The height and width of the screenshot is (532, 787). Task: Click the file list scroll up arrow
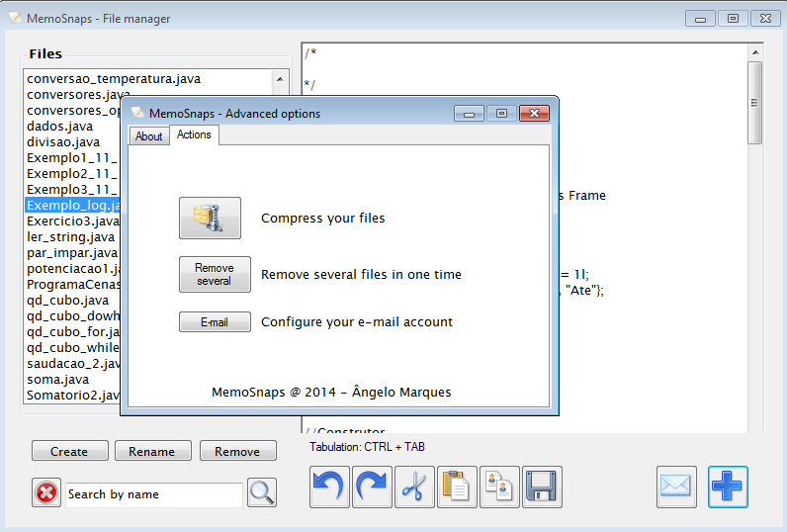coord(280,79)
